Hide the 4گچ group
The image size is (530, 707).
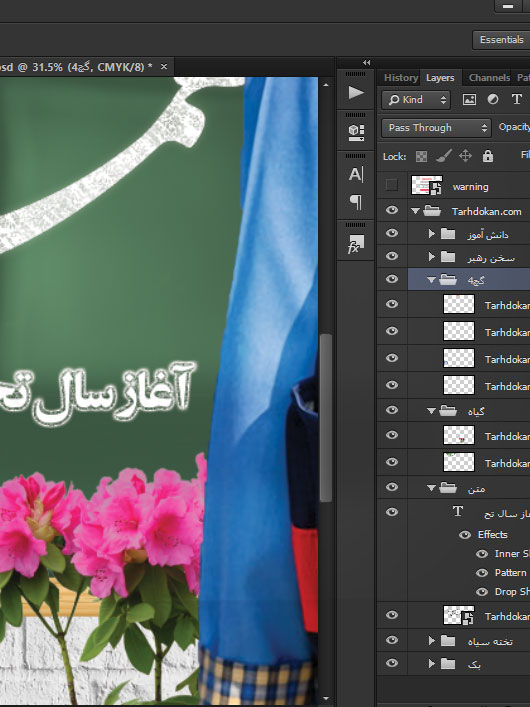point(392,279)
